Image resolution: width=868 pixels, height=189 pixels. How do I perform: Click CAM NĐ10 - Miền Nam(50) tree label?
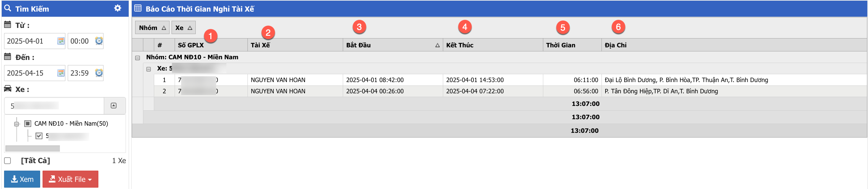point(71,124)
